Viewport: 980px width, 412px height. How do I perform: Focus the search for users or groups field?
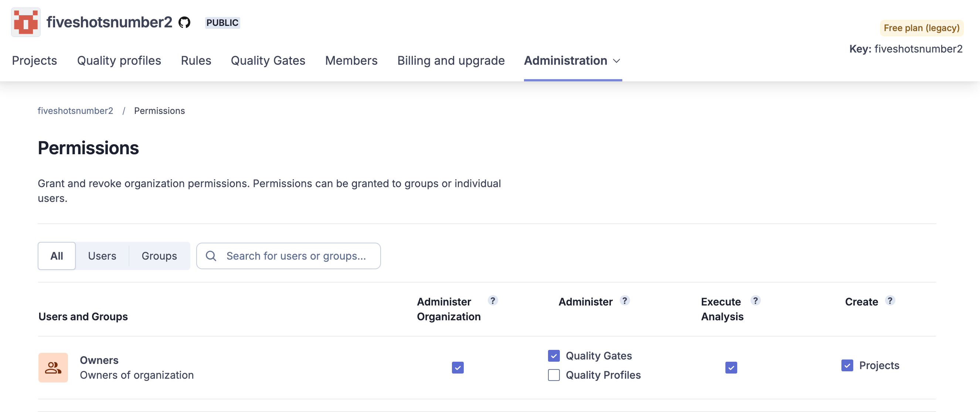click(296, 256)
